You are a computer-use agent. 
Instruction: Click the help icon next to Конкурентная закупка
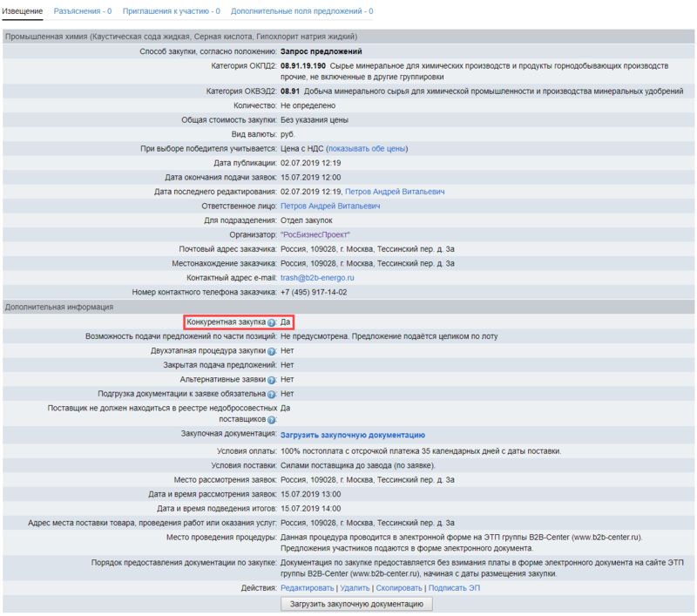pyautogui.click(x=272, y=322)
